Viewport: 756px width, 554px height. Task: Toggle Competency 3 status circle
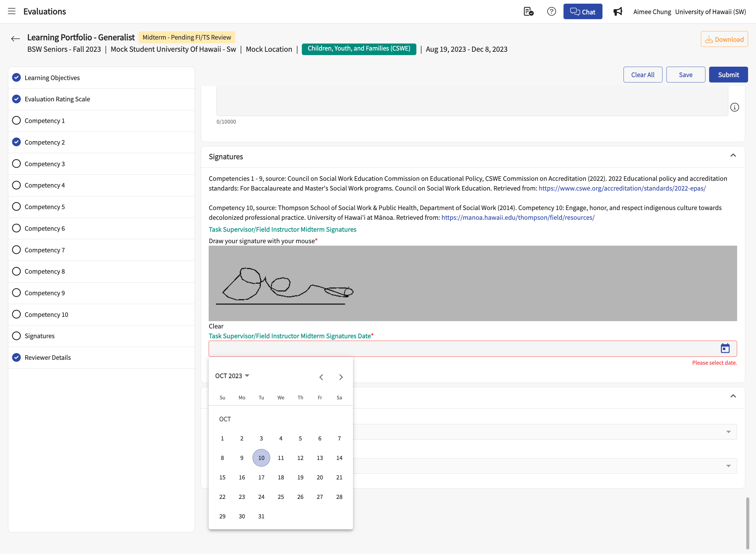pos(16,164)
